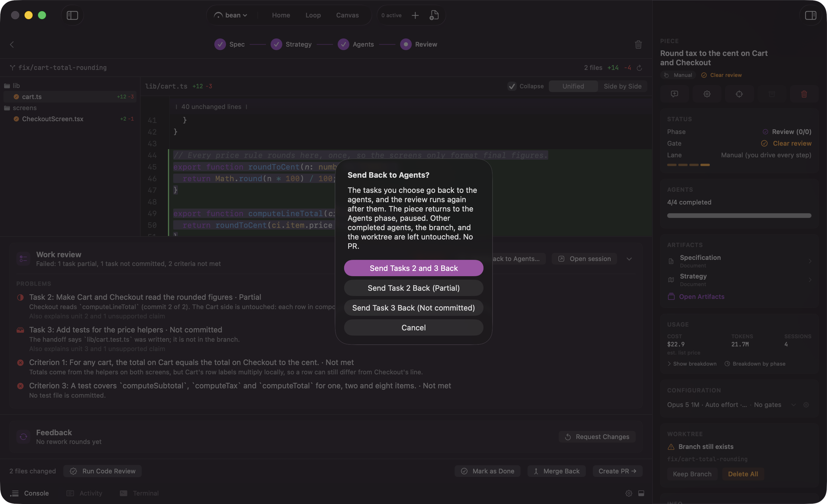Open the configuration model dropdown chevron

point(793,405)
